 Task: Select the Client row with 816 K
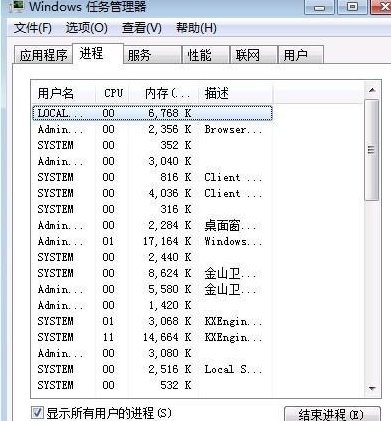click(153, 177)
